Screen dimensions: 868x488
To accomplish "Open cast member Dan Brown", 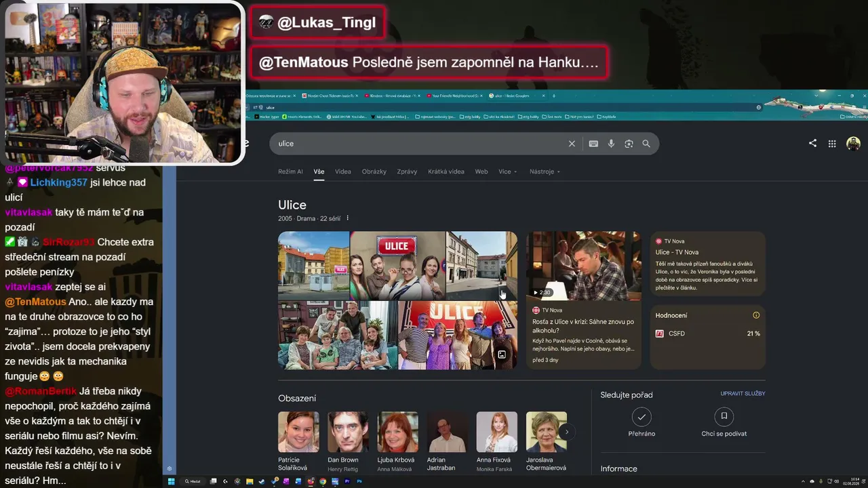I will point(349,441).
